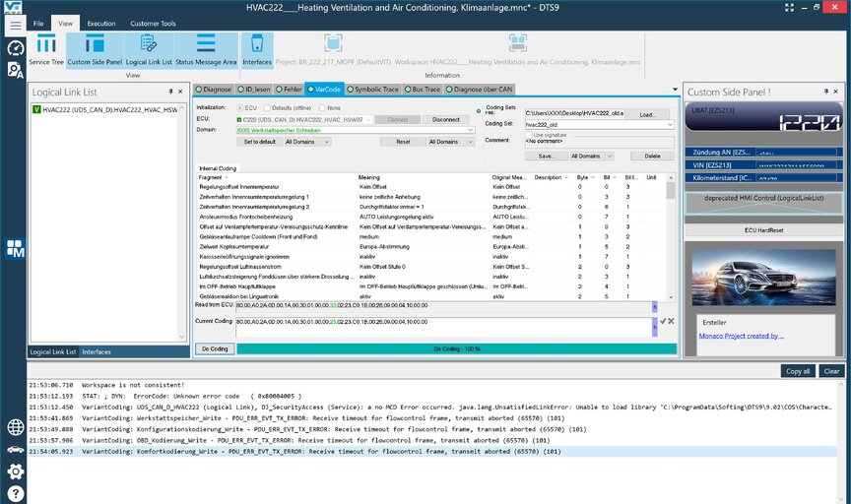Click the Service Tree ribbon icon
Screen dimensions: 851x504
coord(46,50)
